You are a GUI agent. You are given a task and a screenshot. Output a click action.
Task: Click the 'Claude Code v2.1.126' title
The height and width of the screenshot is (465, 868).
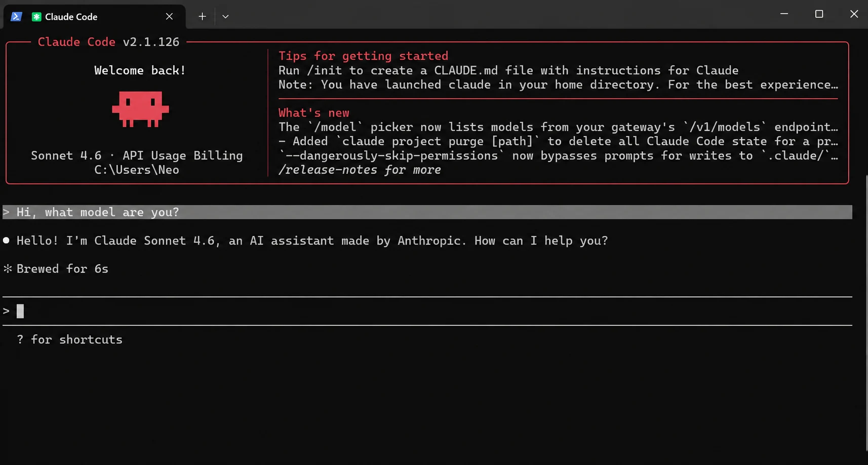pos(108,42)
